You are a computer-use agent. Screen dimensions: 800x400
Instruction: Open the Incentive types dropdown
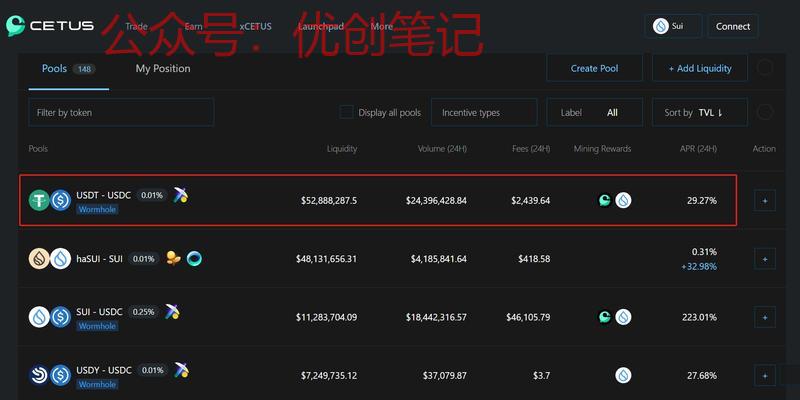[x=484, y=112]
